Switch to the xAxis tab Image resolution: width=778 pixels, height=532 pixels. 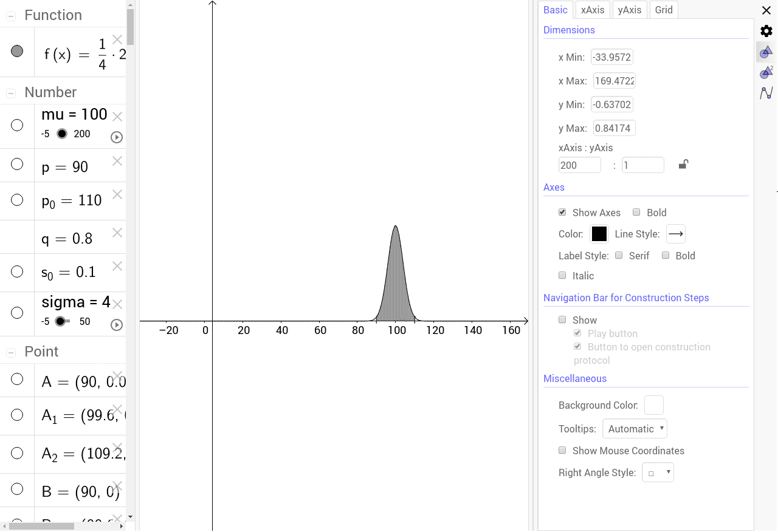(x=592, y=10)
